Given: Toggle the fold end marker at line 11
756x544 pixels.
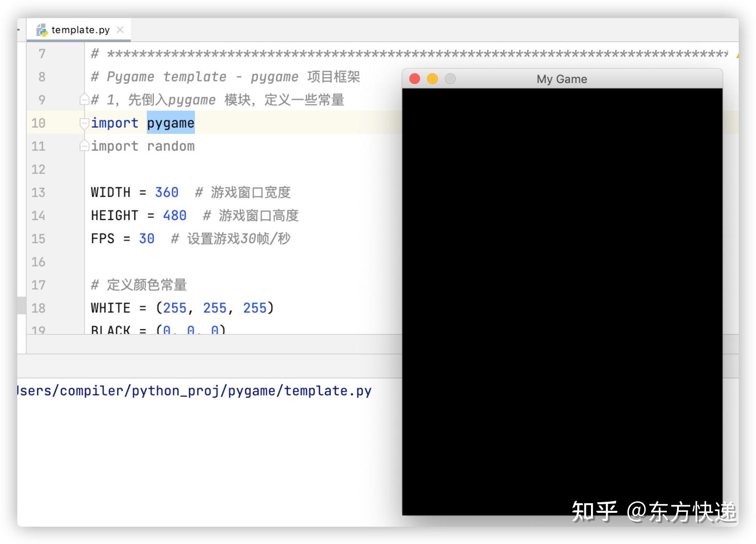Looking at the screenshot, I should pyautogui.click(x=84, y=146).
